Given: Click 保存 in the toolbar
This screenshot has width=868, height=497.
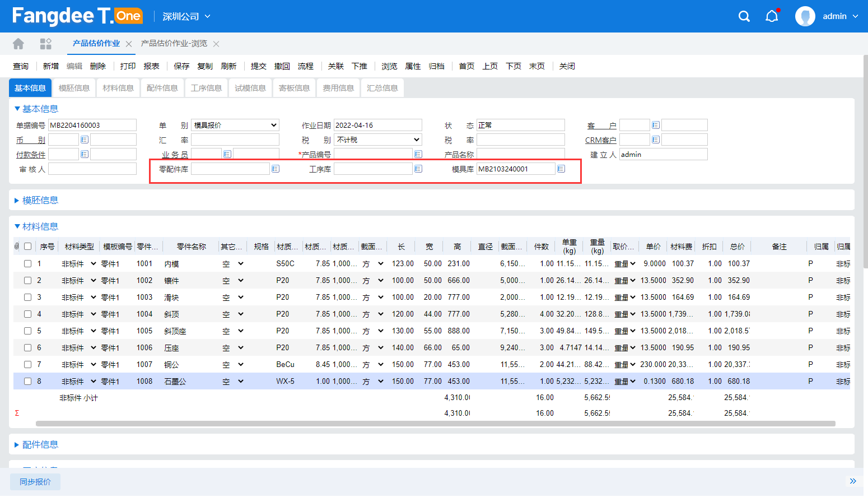Looking at the screenshot, I should (x=181, y=66).
